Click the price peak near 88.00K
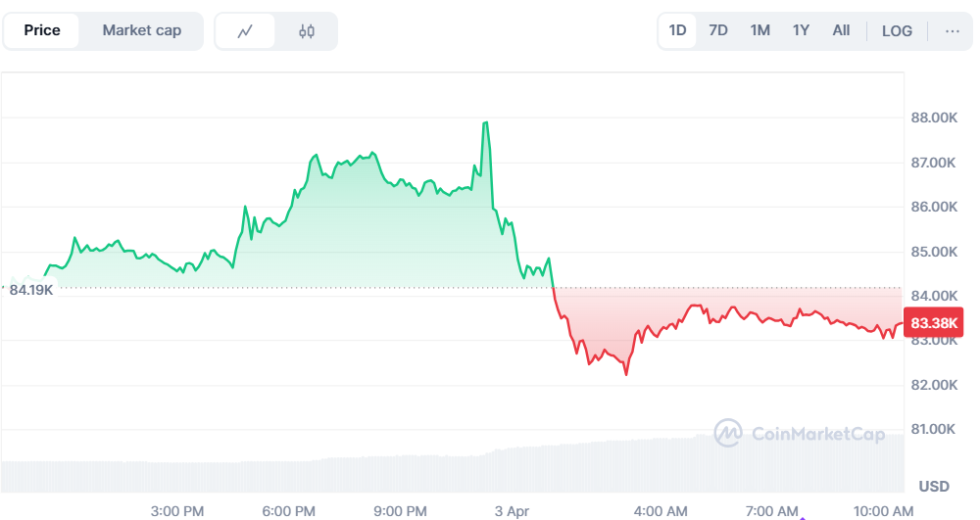 coord(485,123)
